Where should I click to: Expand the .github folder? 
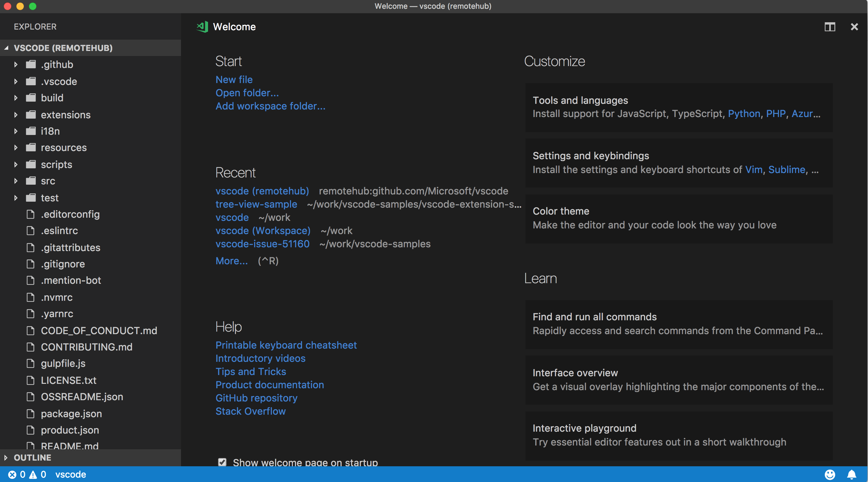[x=15, y=64]
